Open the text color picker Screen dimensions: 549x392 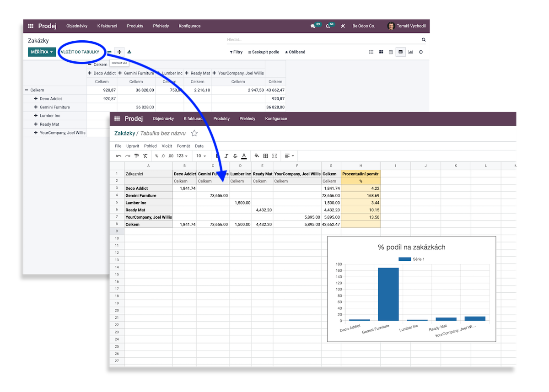(x=244, y=156)
